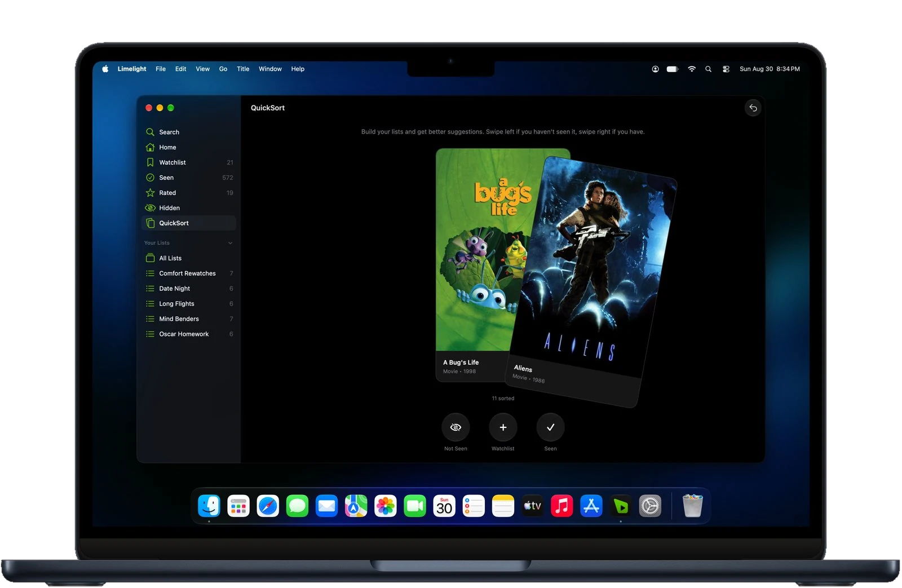
Task: Open the Go menu
Action: pyautogui.click(x=223, y=69)
